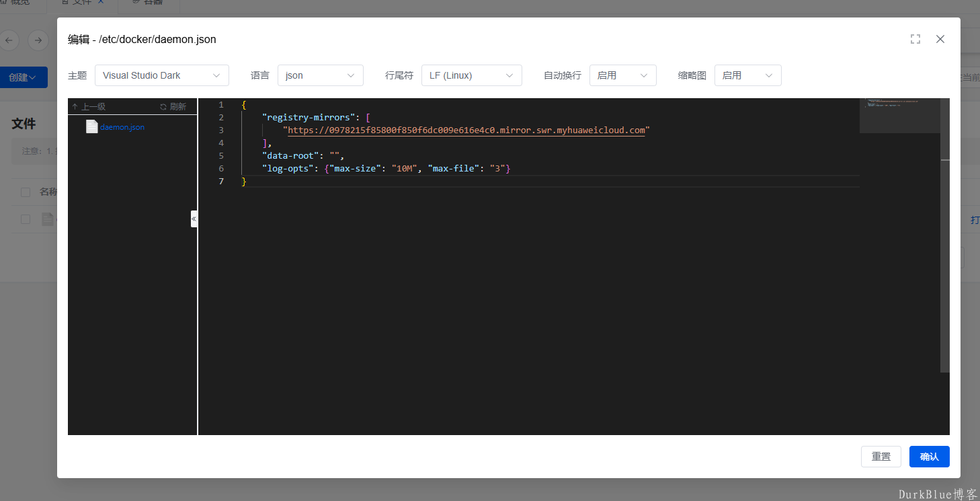The height and width of the screenshot is (501, 980).
Task: Toggle the file row checkbox in background table
Action: (x=26, y=219)
